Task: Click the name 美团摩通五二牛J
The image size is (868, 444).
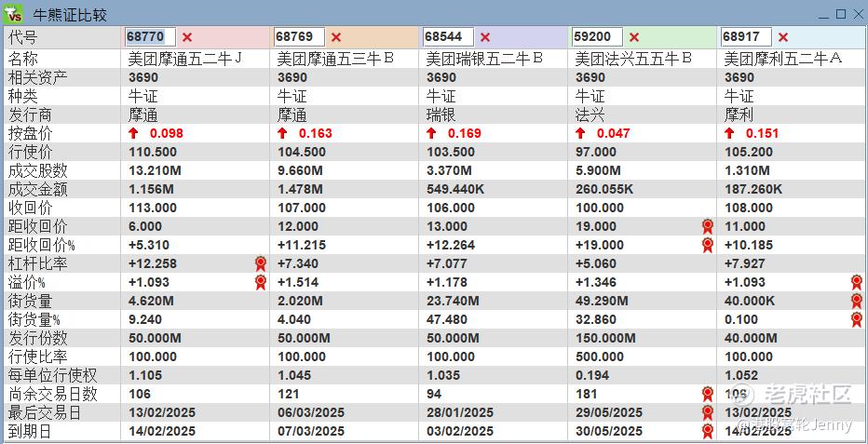Action: click(x=185, y=59)
